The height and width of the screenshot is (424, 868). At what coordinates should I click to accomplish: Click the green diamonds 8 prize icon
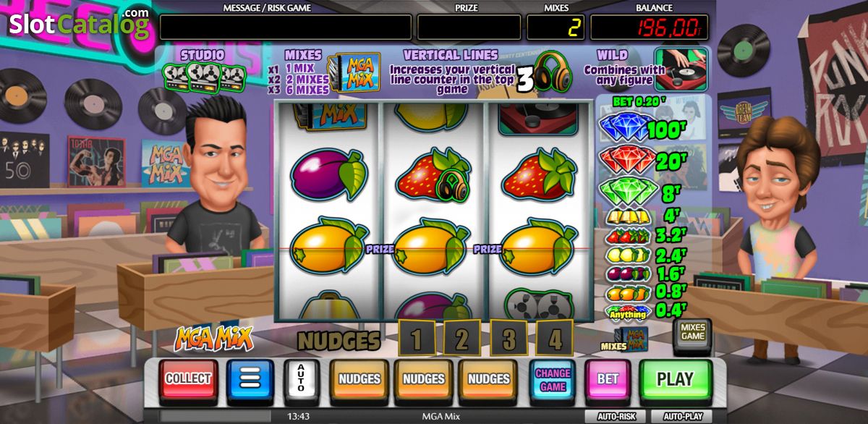point(626,191)
